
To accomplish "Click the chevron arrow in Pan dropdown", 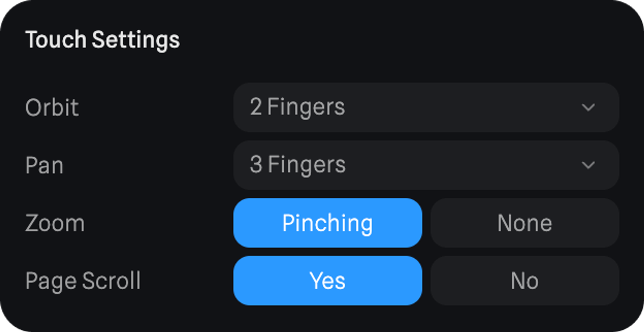I will [x=588, y=165].
